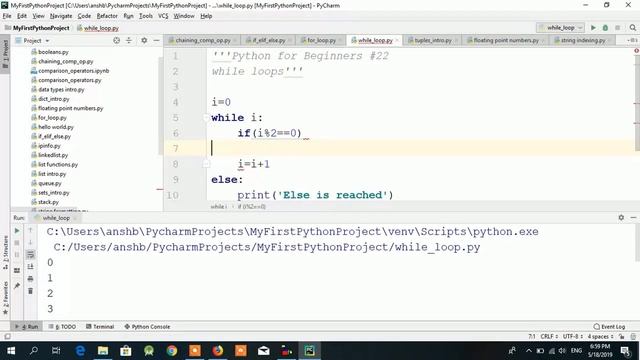Click the up stack trace arrow
Image resolution: width=640 pixels, height=360 pixels.
pos(30,231)
